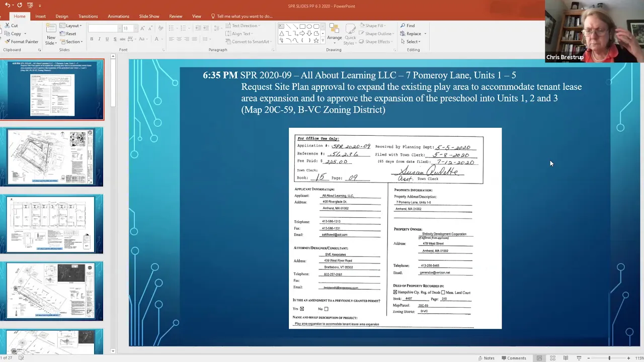Select the Oval shape in gallery

tap(309, 27)
